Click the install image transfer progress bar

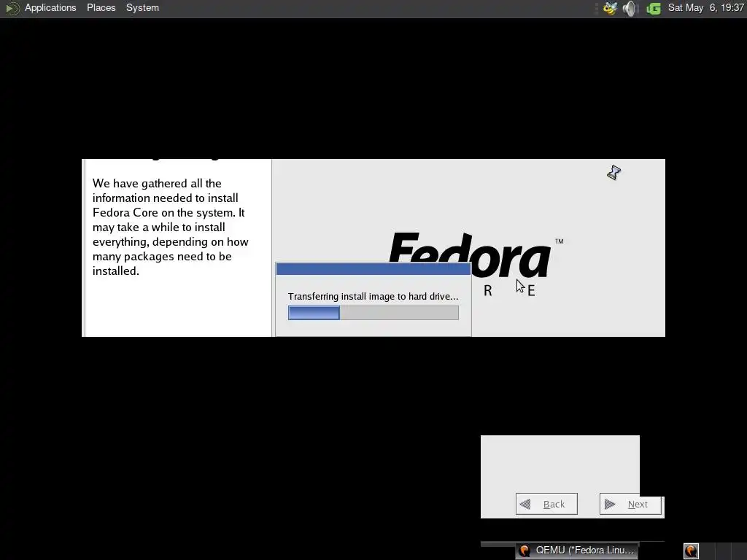[x=373, y=313]
